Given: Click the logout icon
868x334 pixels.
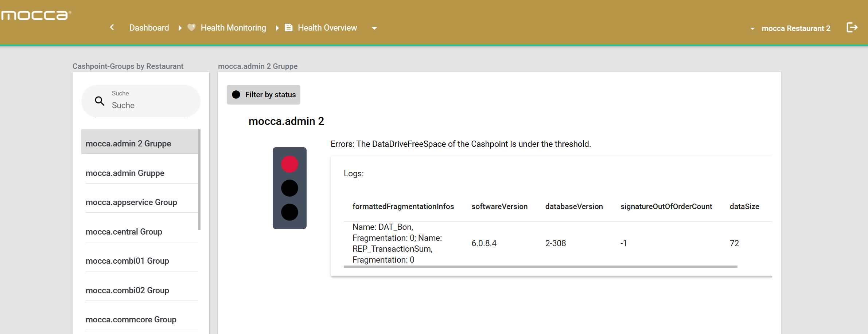Looking at the screenshot, I should coord(852,27).
